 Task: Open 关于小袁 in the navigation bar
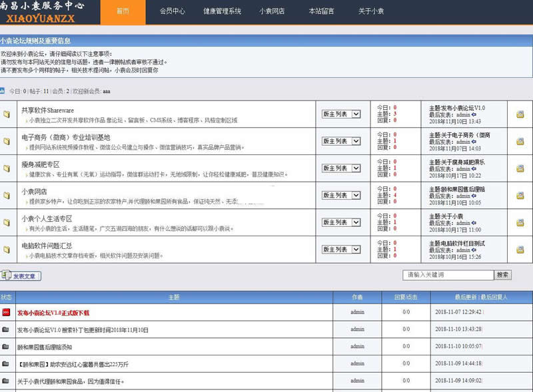[371, 11]
